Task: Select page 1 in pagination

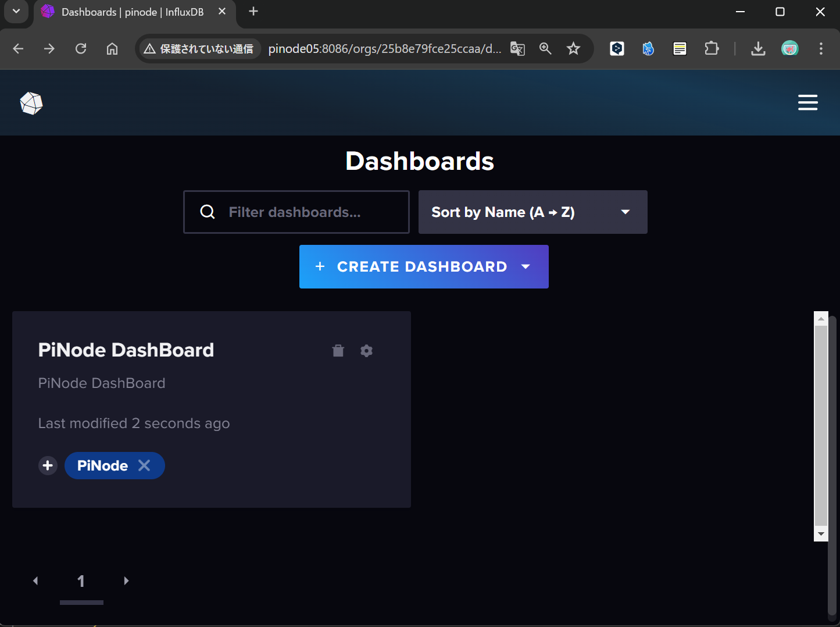Action: point(81,580)
